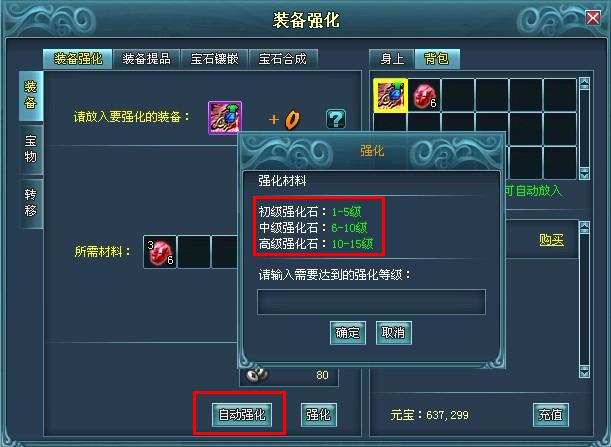Cancel the dialog with the 取消 button

tap(394, 332)
